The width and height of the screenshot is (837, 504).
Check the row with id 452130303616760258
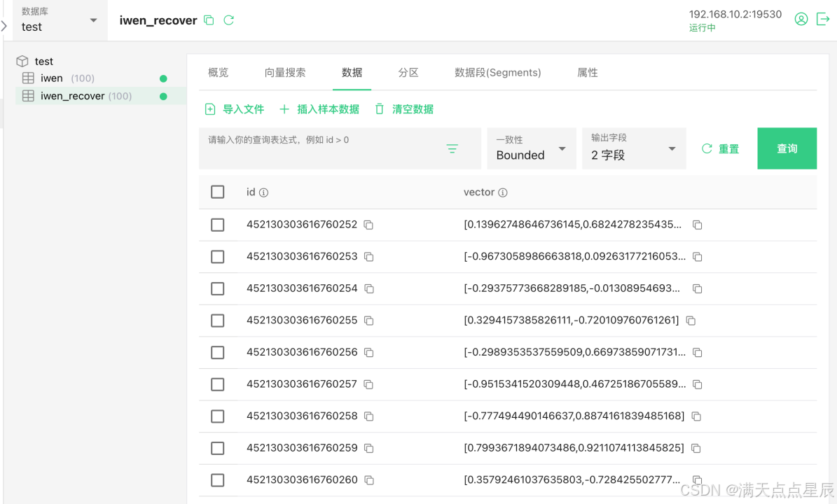coord(217,416)
